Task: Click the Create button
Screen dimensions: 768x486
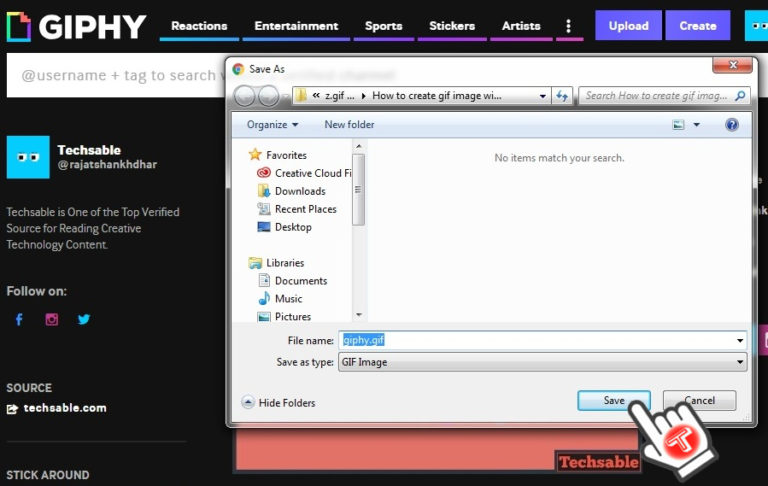Action: 698,25
